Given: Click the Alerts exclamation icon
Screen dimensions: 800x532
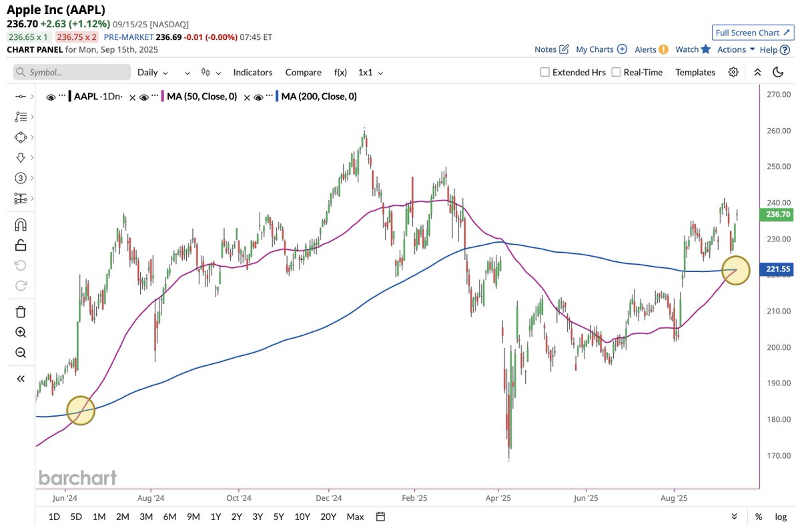Looking at the screenshot, I should click(x=663, y=49).
